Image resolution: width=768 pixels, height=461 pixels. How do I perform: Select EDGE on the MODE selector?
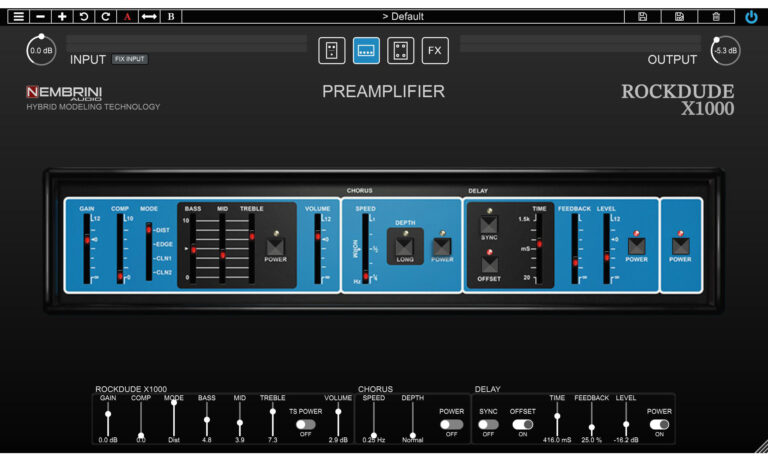click(x=164, y=244)
